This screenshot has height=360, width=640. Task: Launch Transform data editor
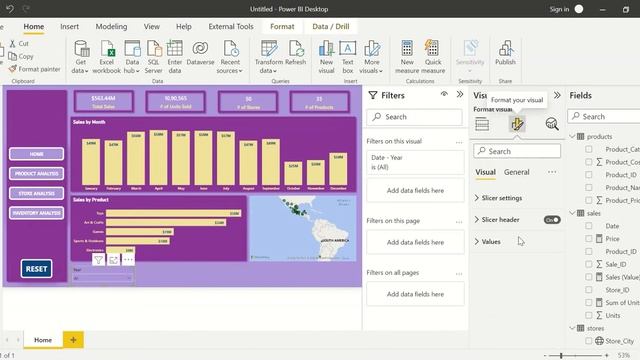[269, 57]
